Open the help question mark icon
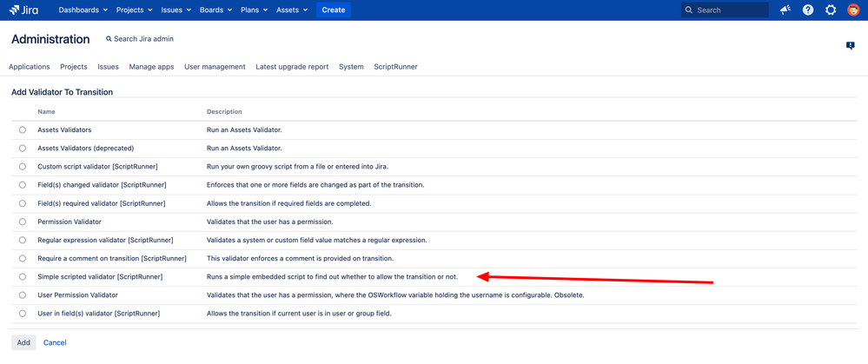This screenshot has height=364, width=868. coord(808,10)
